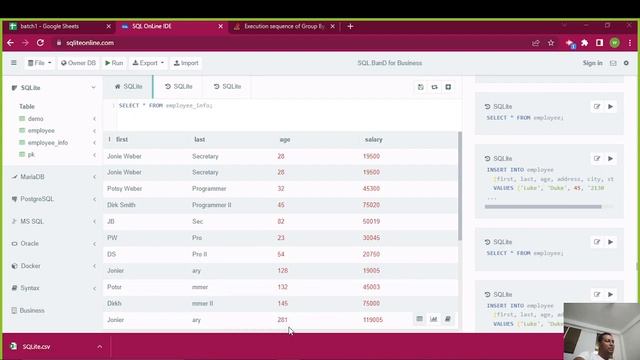The width and height of the screenshot is (640, 360).
Task: Click the Import button
Action: (x=186, y=63)
